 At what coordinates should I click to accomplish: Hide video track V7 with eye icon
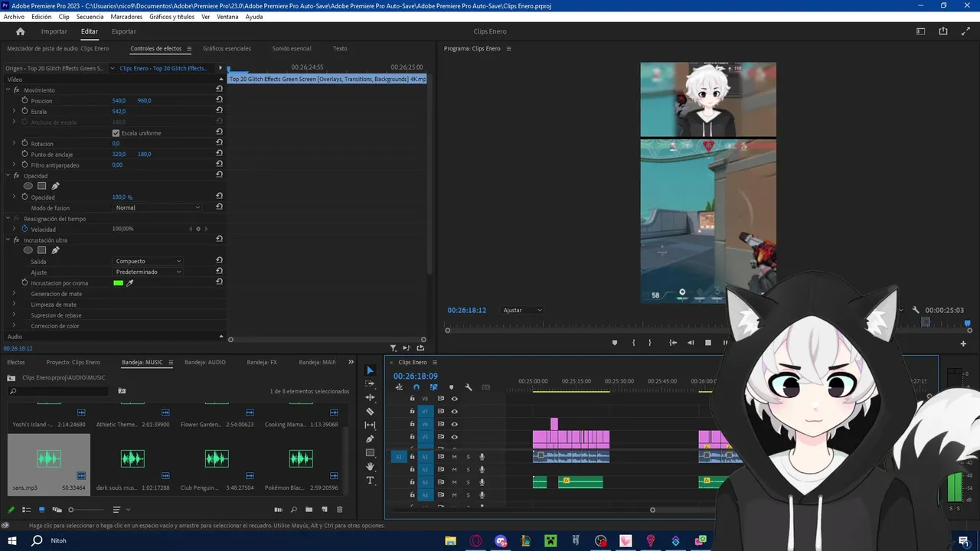[x=454, y=411]
